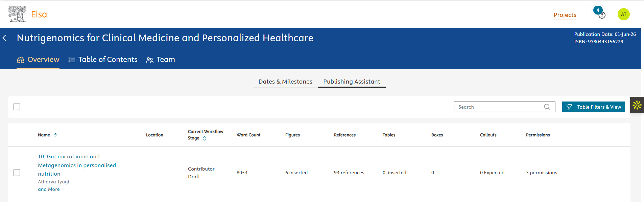Switch to the Table of Contents tab

tap(103, 60)
